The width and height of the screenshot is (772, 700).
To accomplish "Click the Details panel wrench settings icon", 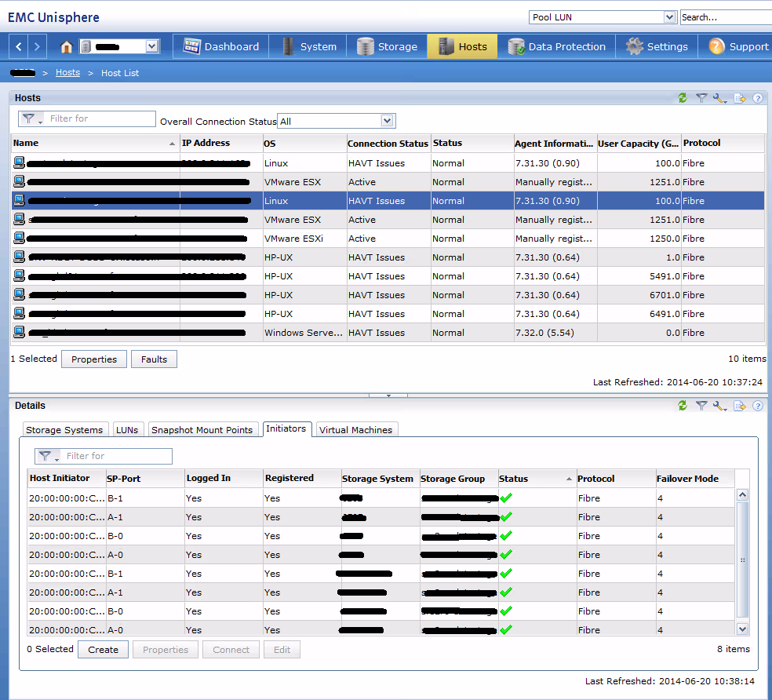I will [719, 406].
